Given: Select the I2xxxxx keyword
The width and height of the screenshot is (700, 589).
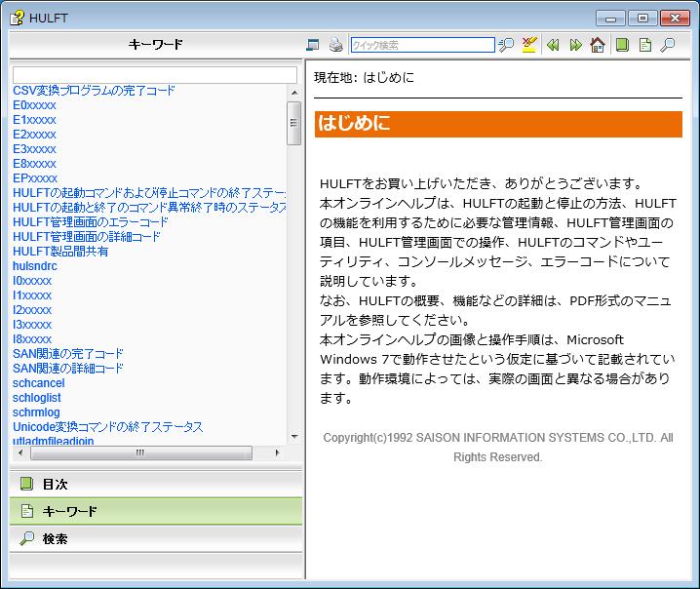Looking at the screenshot, I should (x=32, y=310).
